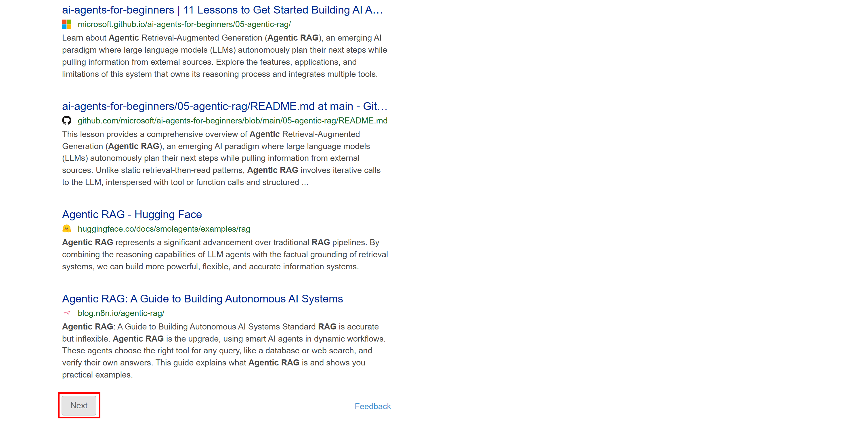
Task: Click the Hugging Face emoji icon
Action: [67, 228]
